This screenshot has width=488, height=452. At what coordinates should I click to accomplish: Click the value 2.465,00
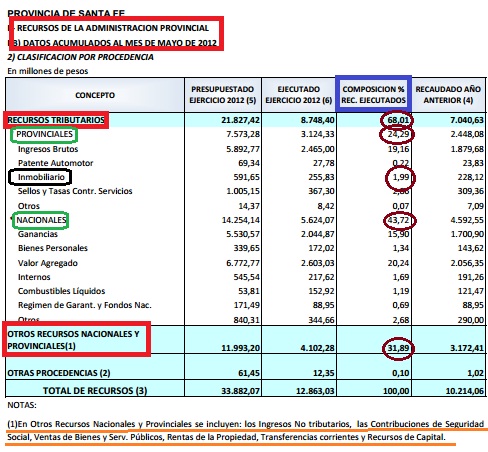click(x=317, y=149)
